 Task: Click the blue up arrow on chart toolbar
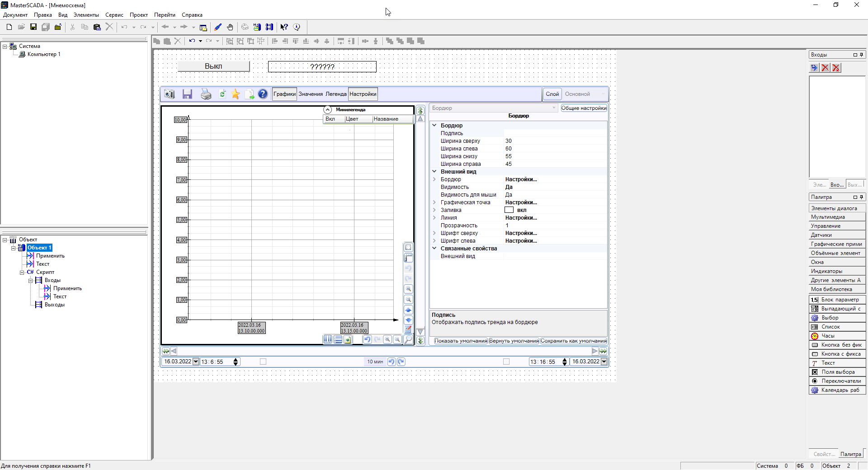408,310
